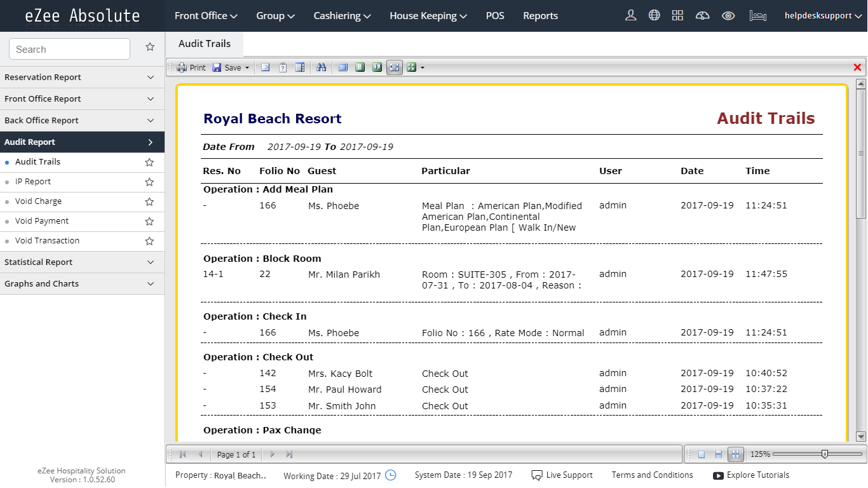
Task: Select the Audit Trails tab
Action: pos(204,44)
